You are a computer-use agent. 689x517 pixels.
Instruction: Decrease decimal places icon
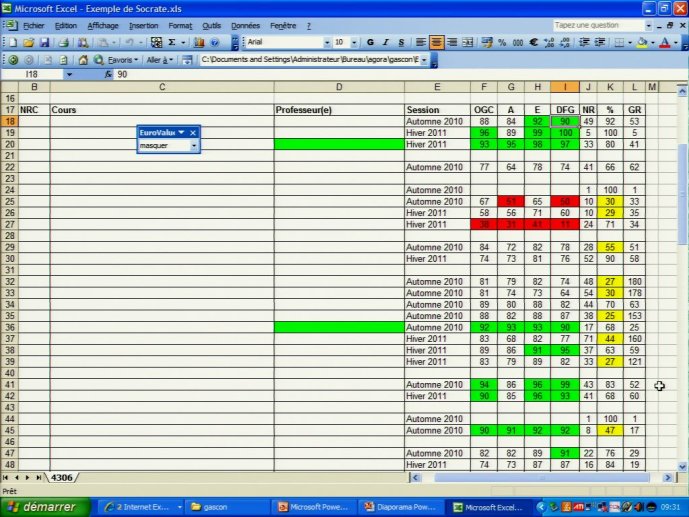565,42
